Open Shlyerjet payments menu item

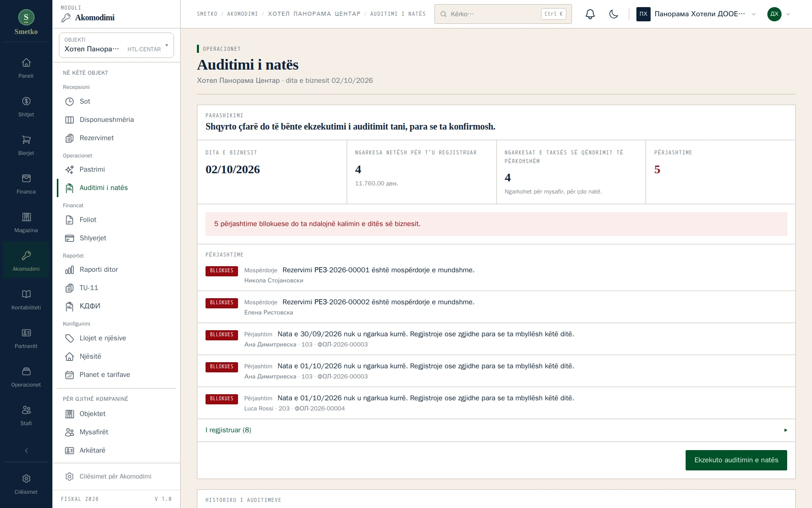point(116,238)
